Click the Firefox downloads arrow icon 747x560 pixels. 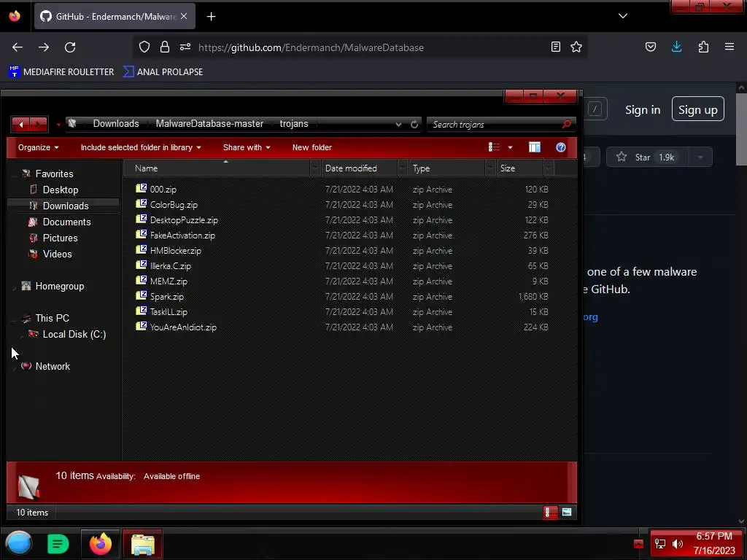pyautogui.click(x=676, y=47)
